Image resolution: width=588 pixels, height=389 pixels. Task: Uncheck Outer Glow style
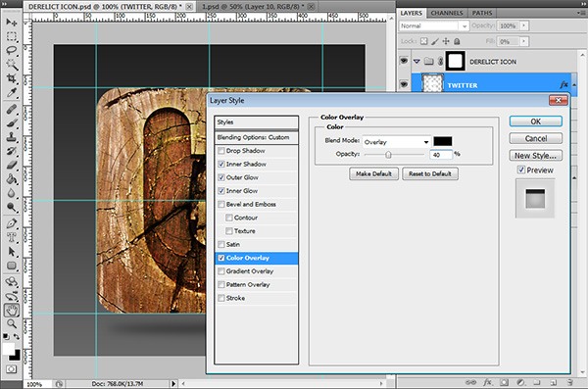(x=221, y=177)
